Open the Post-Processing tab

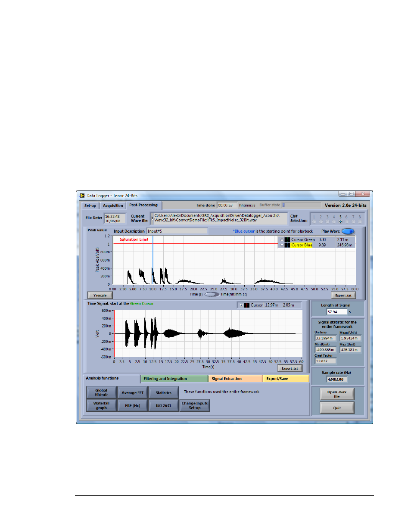point(143,205)
